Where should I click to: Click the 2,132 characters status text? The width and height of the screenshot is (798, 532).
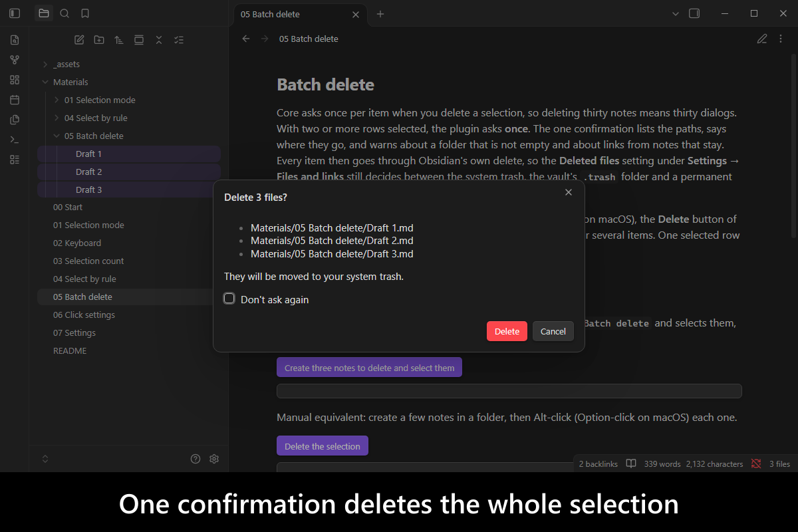click(715, 464)
